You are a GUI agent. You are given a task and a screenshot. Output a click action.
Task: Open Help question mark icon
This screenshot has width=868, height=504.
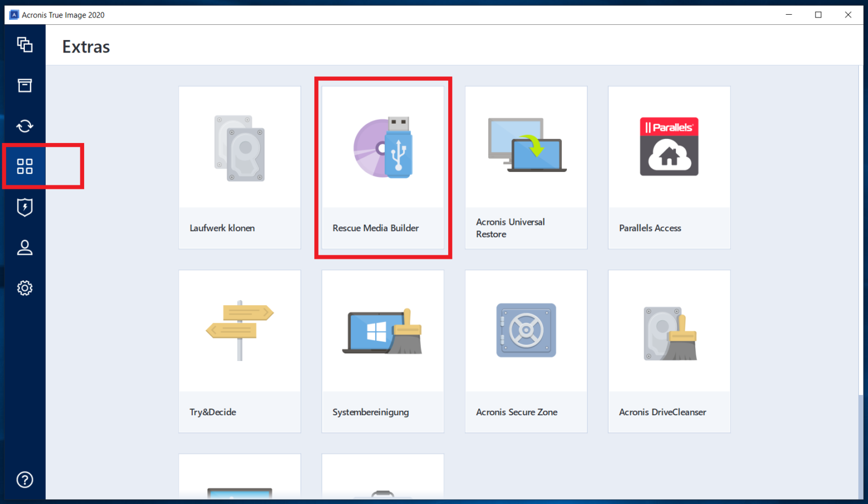click(24, 480)
